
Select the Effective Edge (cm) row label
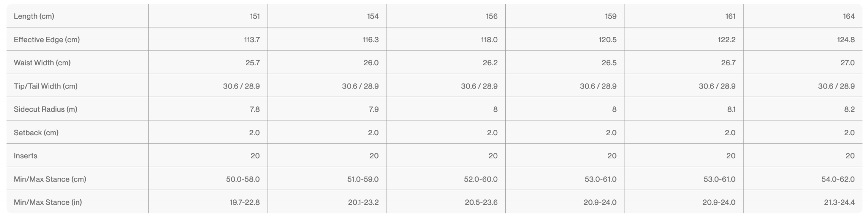47,39
